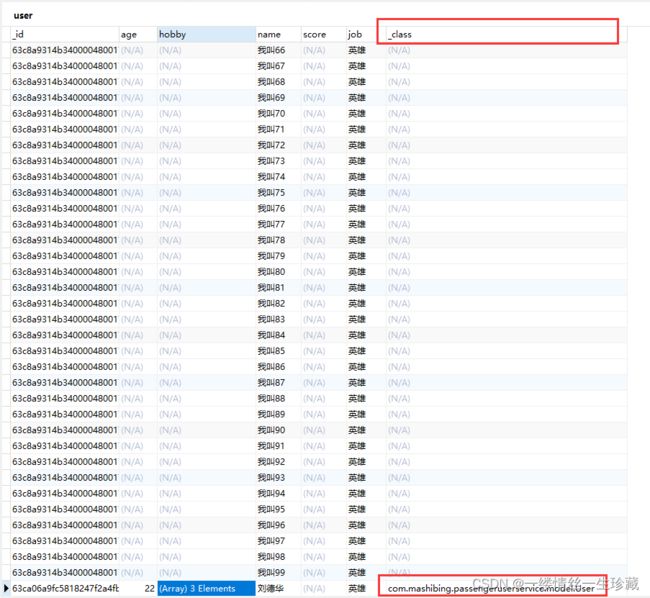Select the name cell 我叫93
This screenshot has height=598, width=650.
[x=278, y=477]
